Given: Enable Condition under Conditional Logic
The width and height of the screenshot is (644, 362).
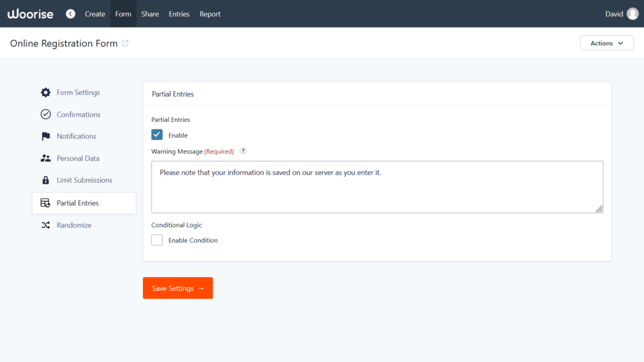Looking at the screenshot, I should click(157, 239).
